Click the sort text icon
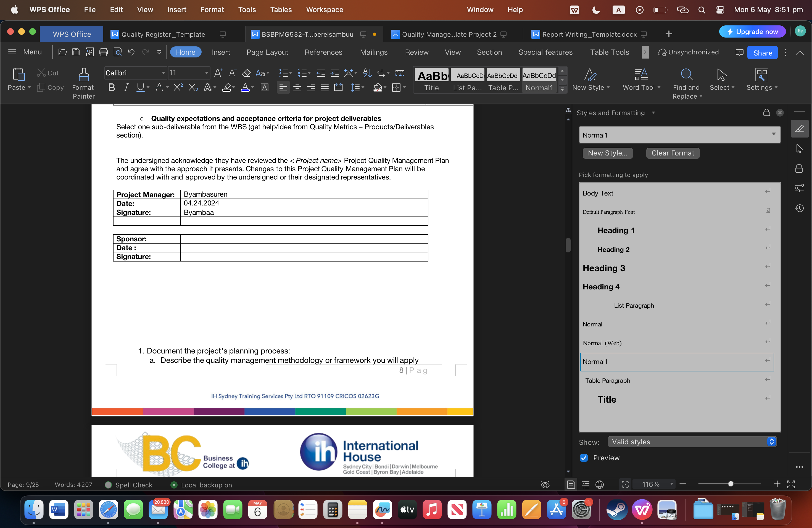812x528 pixels. (367, 73)
